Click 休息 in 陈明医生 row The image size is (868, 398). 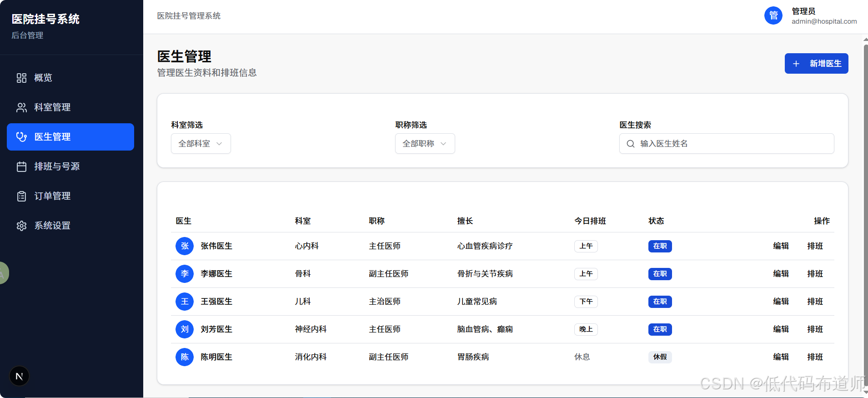pyautogui.click(x=582, y=357)
